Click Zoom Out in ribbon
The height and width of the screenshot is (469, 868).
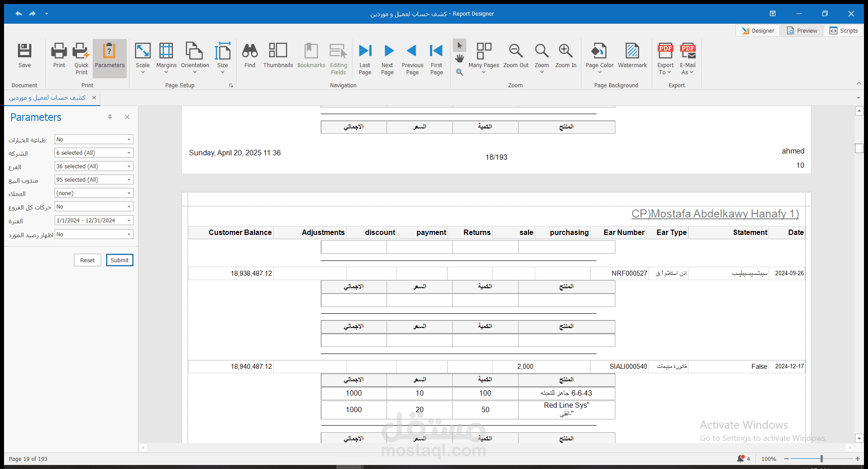(x=516, y=56)
